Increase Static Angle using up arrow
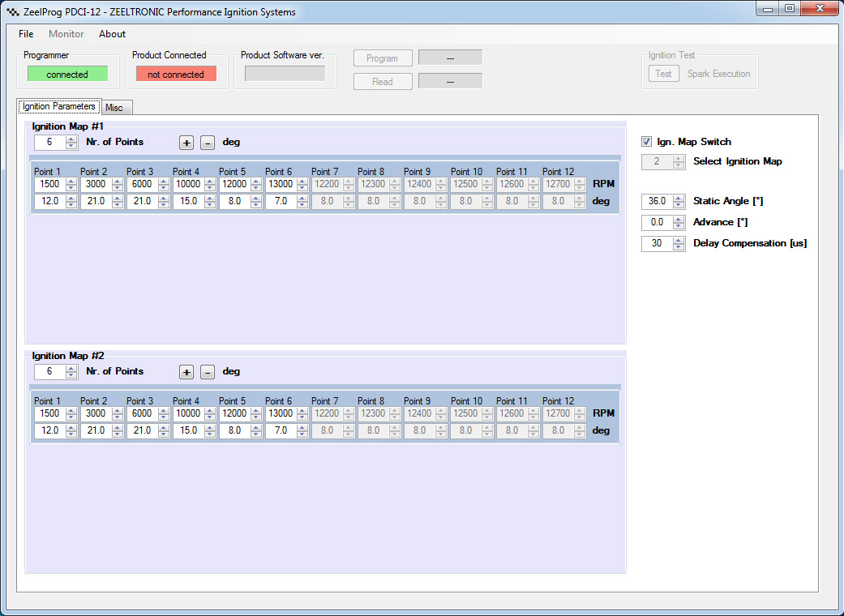The width and height of the screenshot is (844, 616). coord(679,198)
